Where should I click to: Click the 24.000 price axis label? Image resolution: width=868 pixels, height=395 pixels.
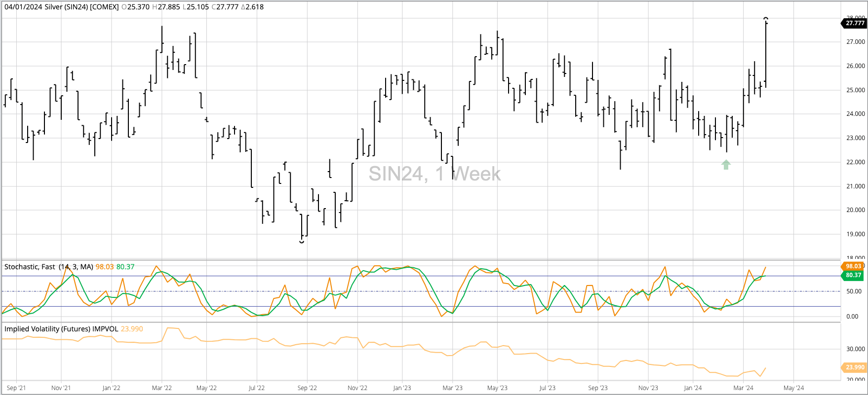(855, 114)
